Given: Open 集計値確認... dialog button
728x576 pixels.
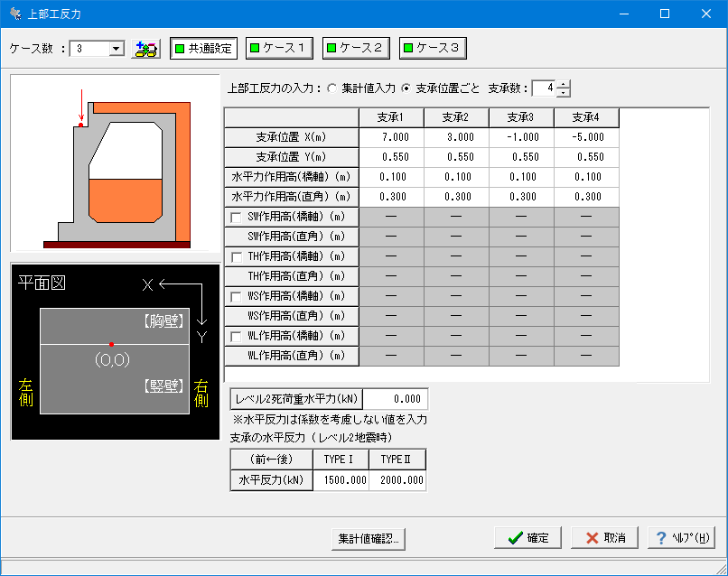Looking at the screenshot, I should pos(369,539).
